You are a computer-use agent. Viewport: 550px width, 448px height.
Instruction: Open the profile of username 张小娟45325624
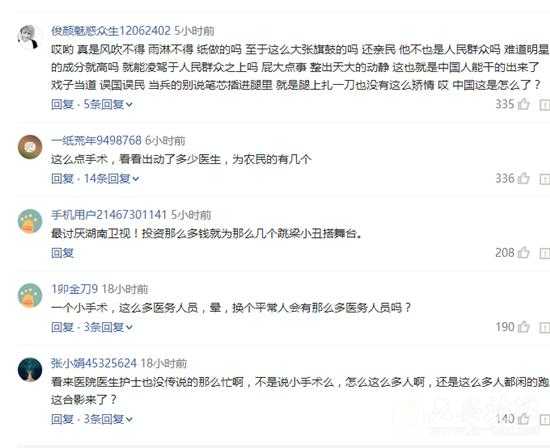click(94, 363)
